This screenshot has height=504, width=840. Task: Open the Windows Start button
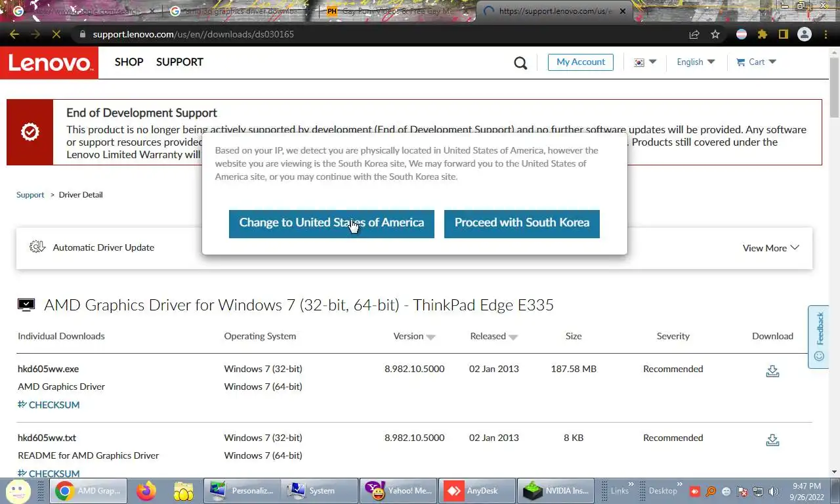coord(18,490)
